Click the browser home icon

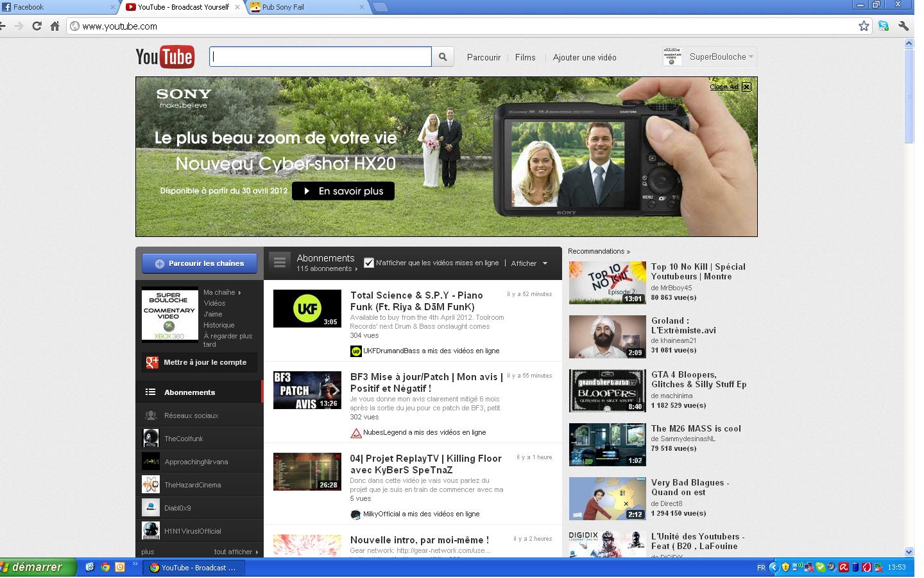coord(55,26)
